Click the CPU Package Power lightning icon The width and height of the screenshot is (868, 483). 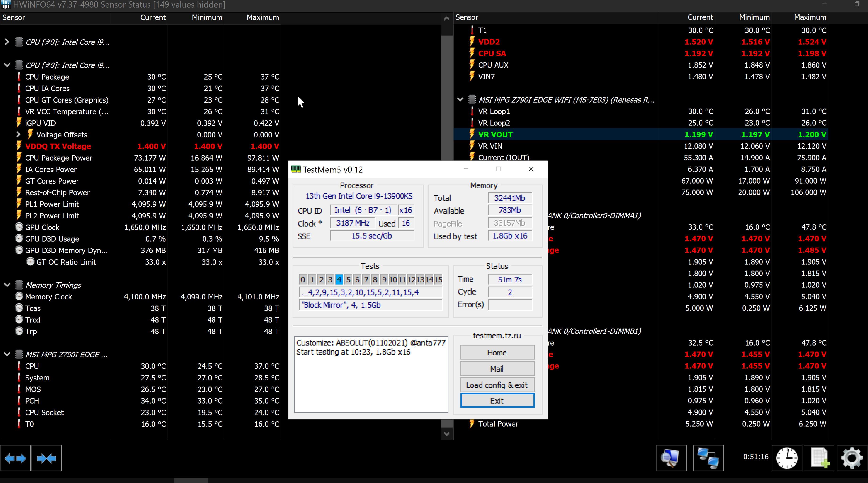[19, 157]
